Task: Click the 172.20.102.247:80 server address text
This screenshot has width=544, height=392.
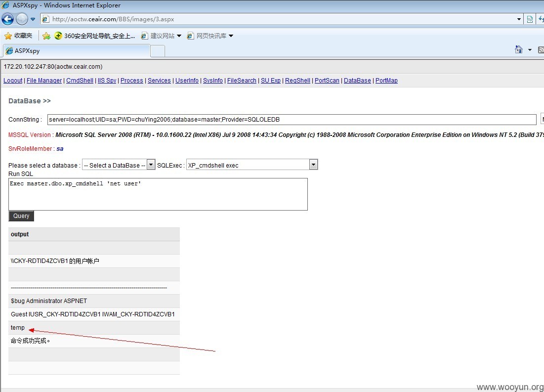Action: point(53,67)
